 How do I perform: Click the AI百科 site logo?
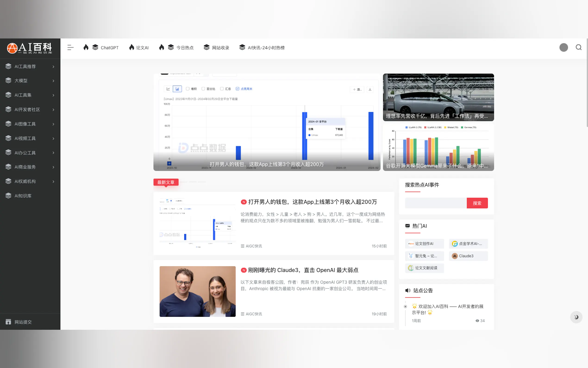30,48
